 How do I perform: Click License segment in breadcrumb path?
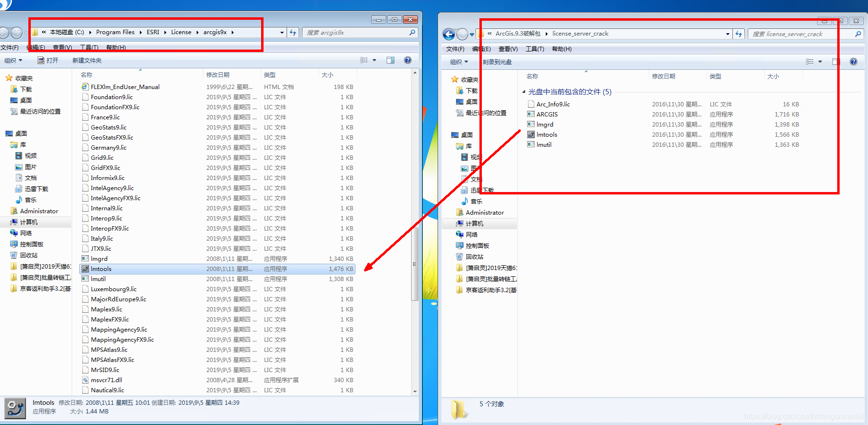click(x=181, y=32)
